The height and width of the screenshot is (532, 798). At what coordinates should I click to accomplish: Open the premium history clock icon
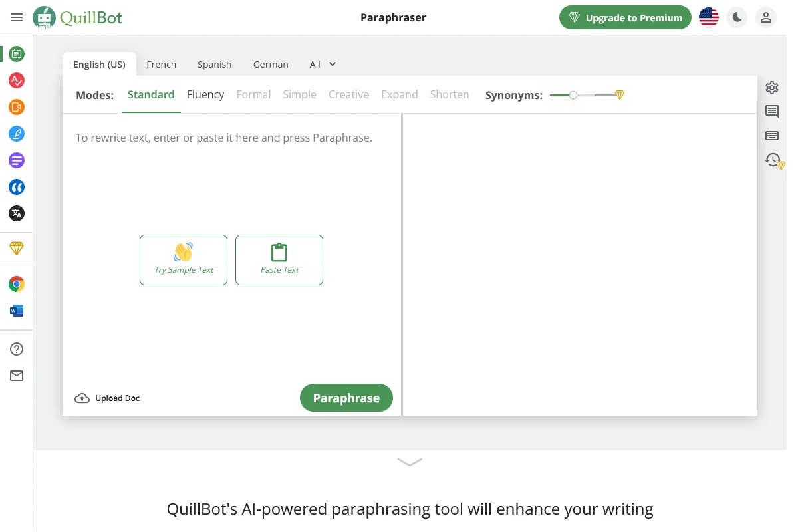774,160
